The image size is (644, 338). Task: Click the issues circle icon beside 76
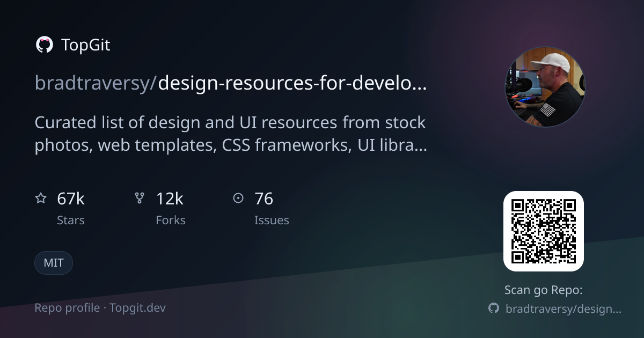pyautogui.click(x=238, y=199)
